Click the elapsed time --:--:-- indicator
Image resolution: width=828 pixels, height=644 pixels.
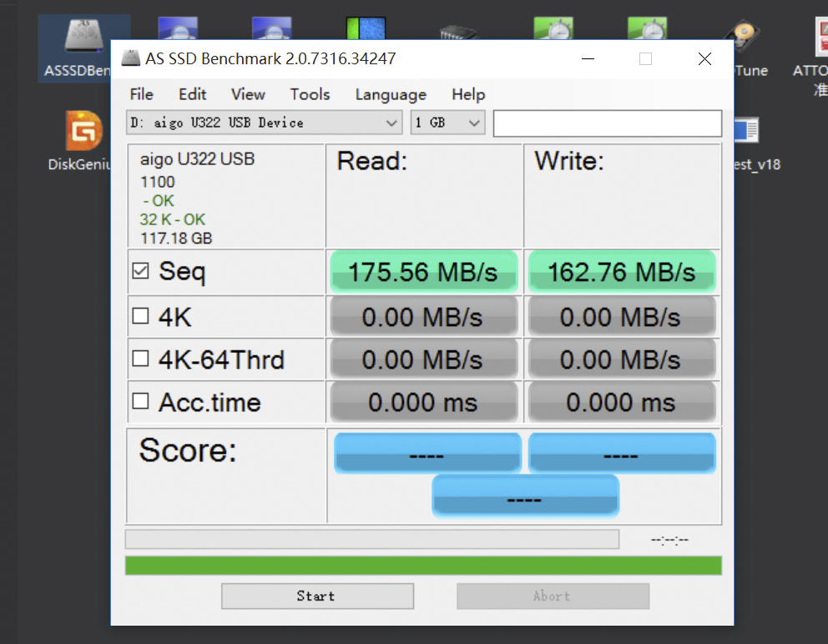[x=669, y=540]
